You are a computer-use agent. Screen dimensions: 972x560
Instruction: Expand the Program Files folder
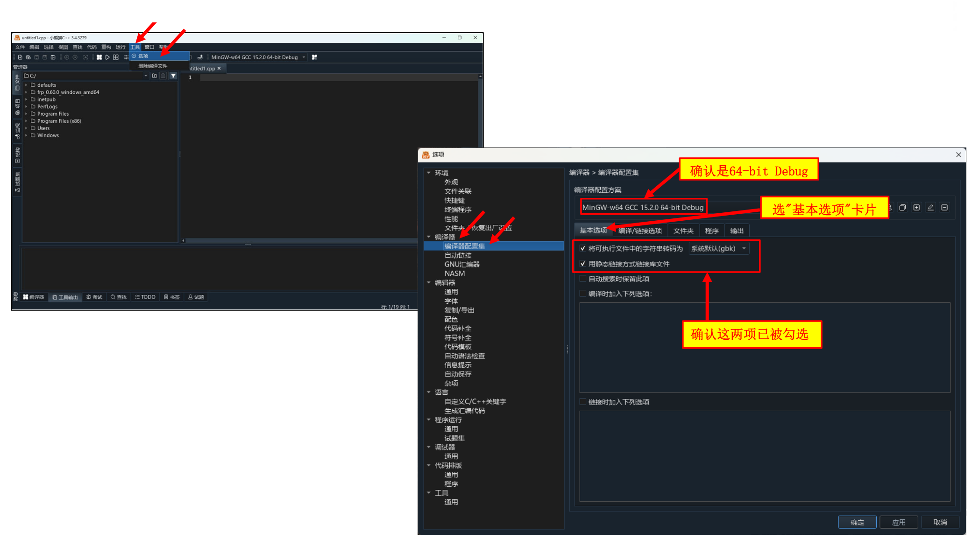click(x=26, y=114)
